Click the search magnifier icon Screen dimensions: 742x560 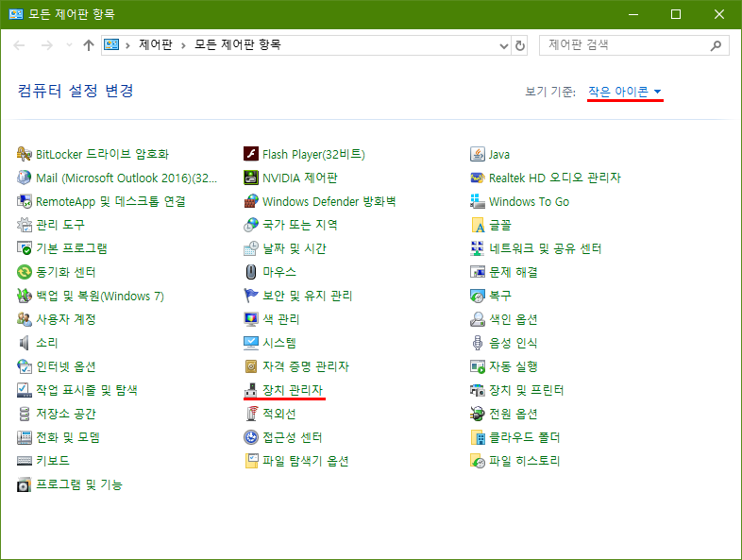click(x=716, y=45)
